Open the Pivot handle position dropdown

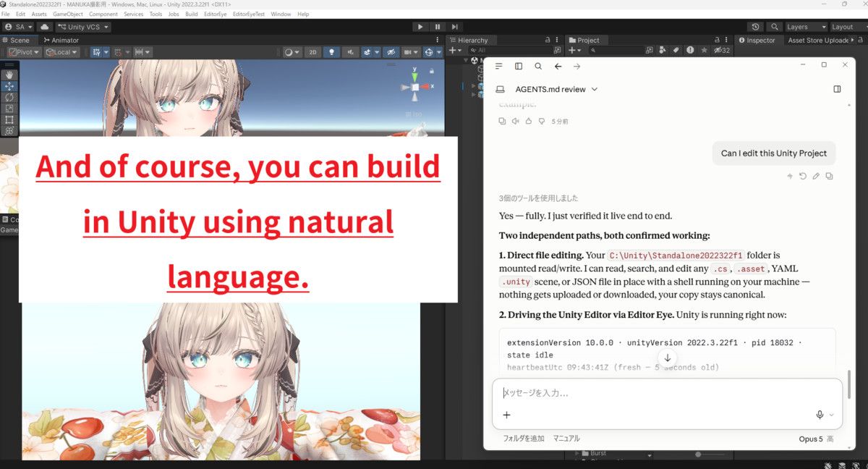(x=23, y=52)
